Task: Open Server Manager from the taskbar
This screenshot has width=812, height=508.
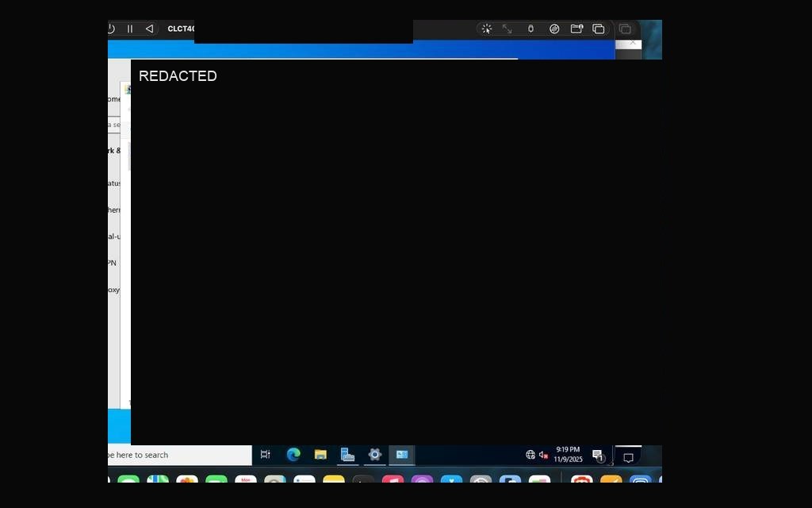Action: coord(347,455)
